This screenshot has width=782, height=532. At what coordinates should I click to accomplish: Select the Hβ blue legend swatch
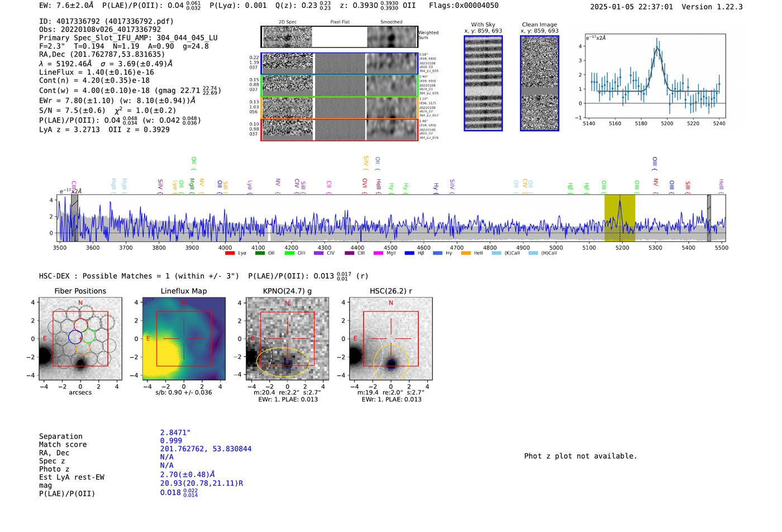point(409,253)
